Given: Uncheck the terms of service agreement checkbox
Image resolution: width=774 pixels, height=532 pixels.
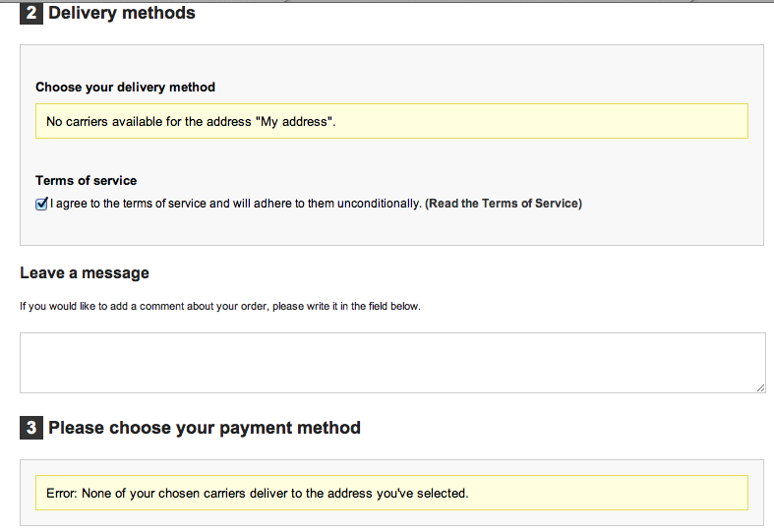Looking at the screenshot, I should pyautogui.click(x=41, y=204).
